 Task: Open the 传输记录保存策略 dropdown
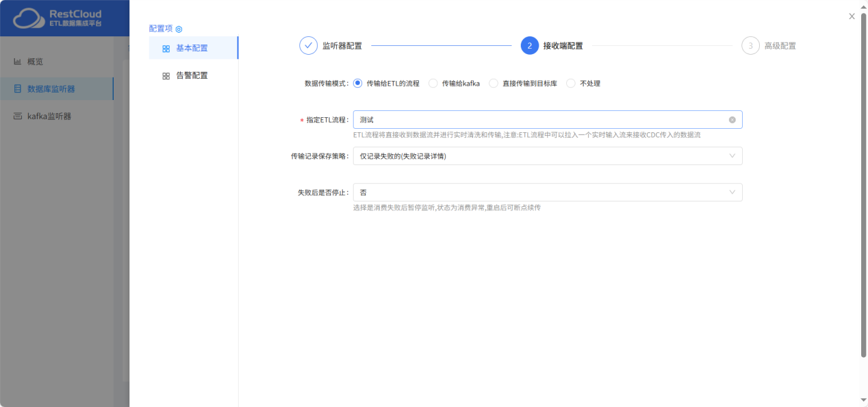pyautogui.click(x=548, y=156)
